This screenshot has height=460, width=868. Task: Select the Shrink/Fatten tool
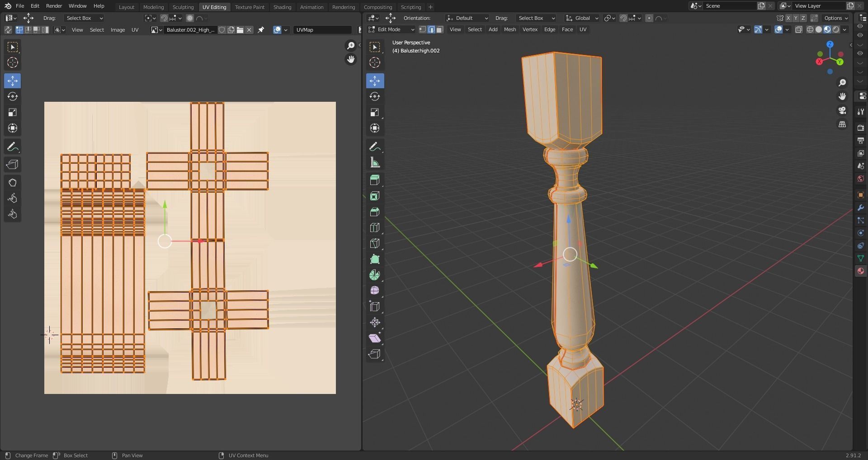[x=375, y=322]
